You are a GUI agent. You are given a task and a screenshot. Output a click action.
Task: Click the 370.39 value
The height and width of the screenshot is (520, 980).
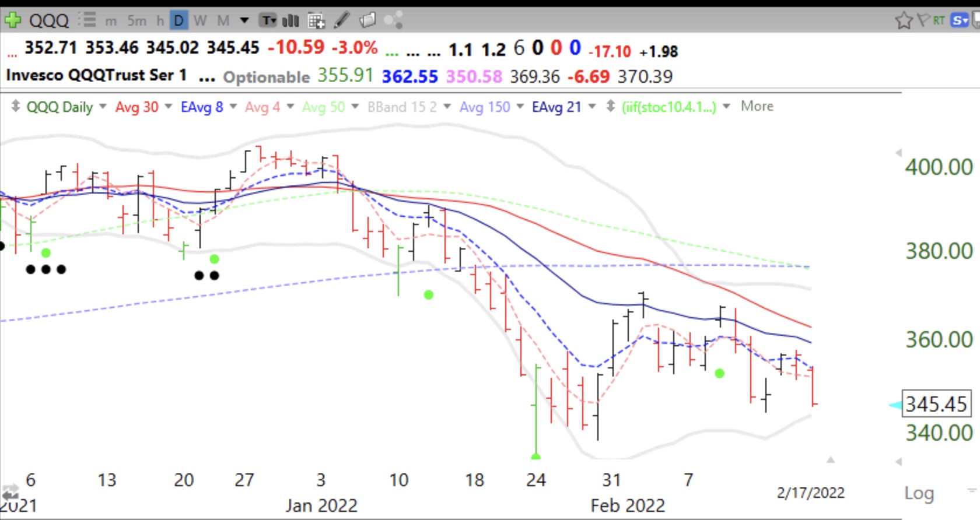click(645, 76)
